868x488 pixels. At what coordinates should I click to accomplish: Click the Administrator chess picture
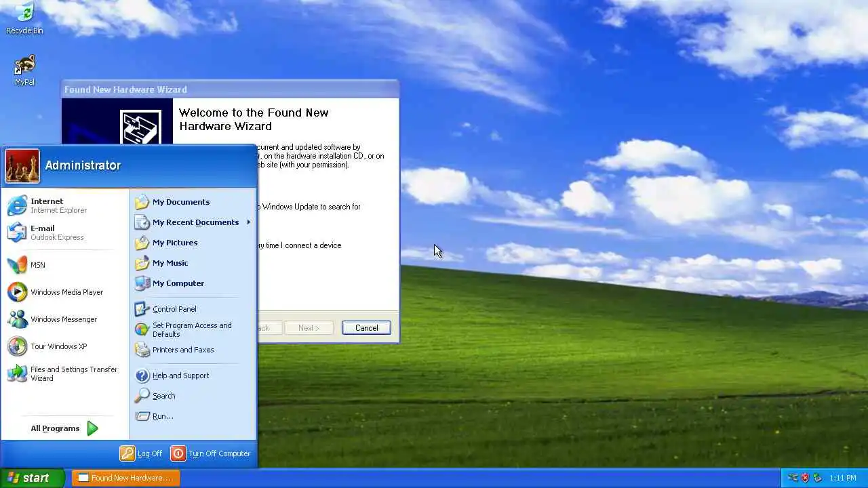[x=22, y=166]
